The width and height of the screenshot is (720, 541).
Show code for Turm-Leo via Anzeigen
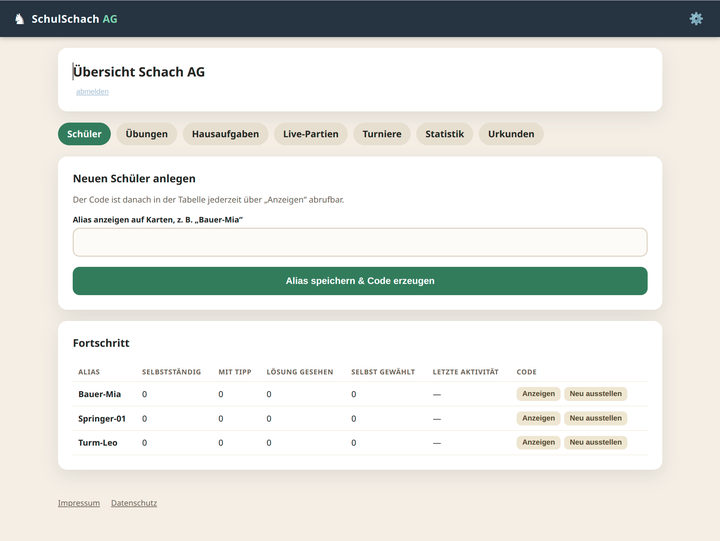(538, 442)
